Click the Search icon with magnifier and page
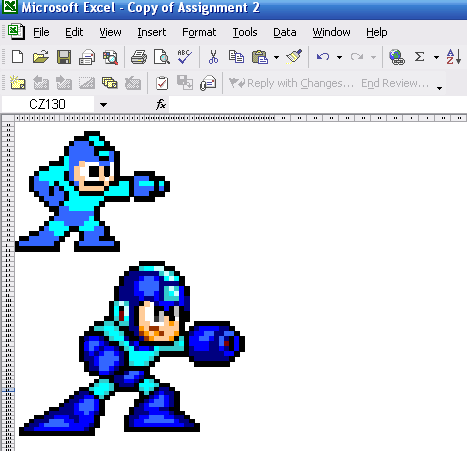 (x=110, y=57)
